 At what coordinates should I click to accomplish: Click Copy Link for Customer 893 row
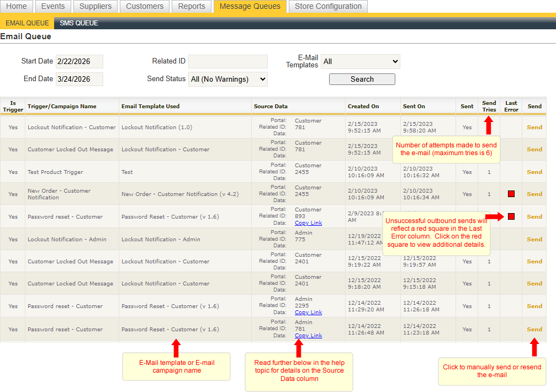pos(308,224)
